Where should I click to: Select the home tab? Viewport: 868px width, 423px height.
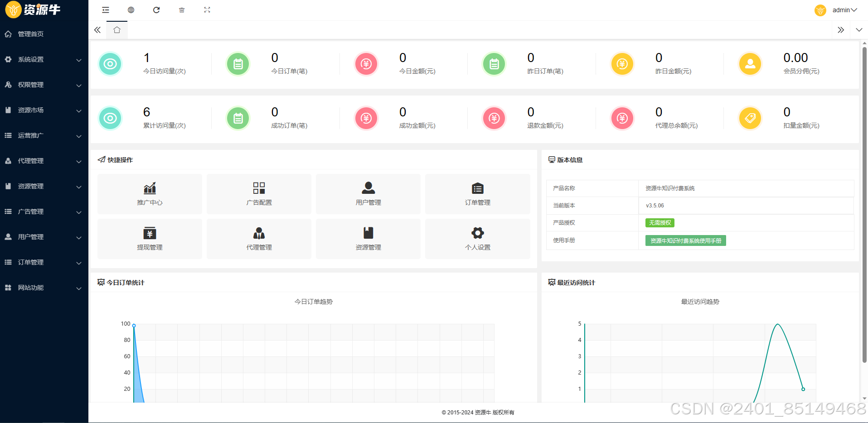coord(117,30)
